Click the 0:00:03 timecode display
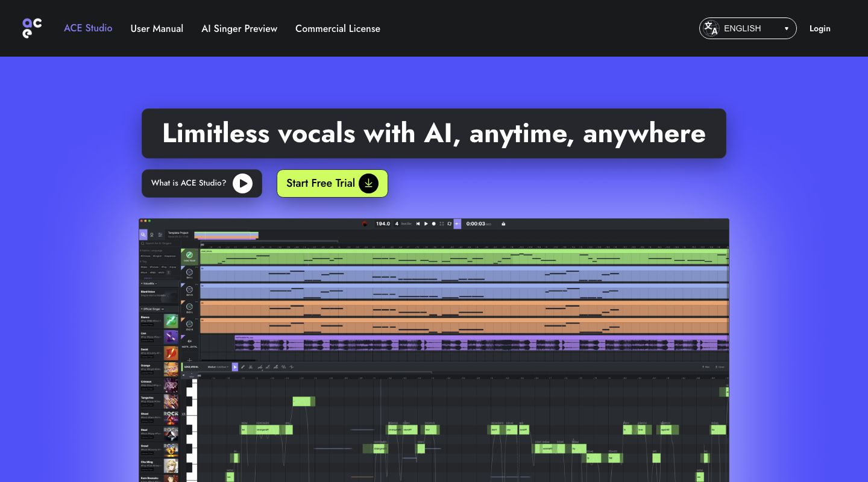The image size is (868, 482). (x=475, y=224)
